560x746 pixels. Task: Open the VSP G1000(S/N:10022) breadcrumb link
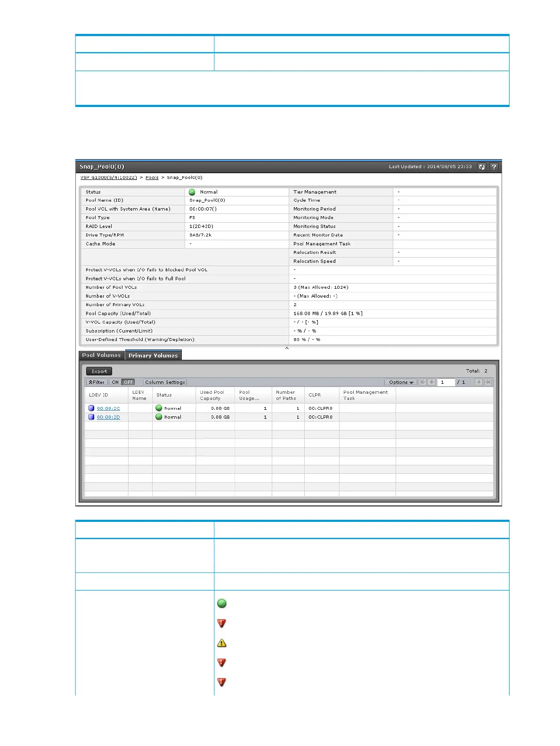click(109, 178)
